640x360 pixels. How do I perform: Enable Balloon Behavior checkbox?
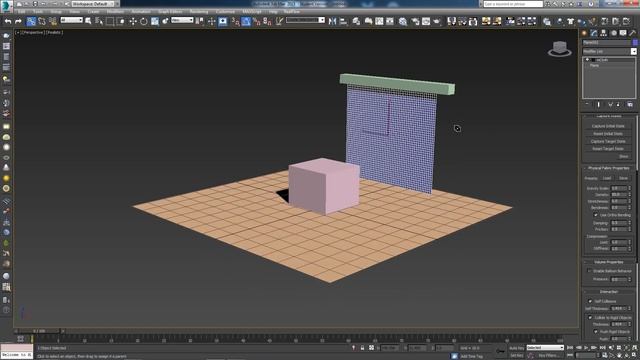coord(589,271)
